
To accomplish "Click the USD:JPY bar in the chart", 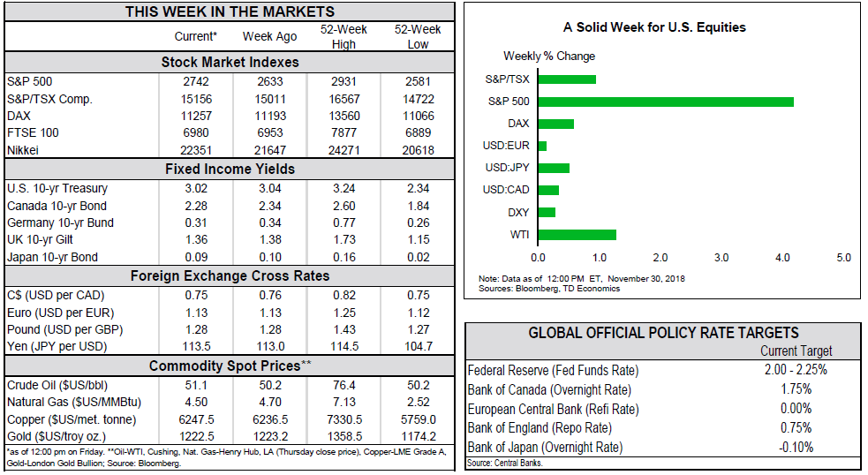I will 554,168.
